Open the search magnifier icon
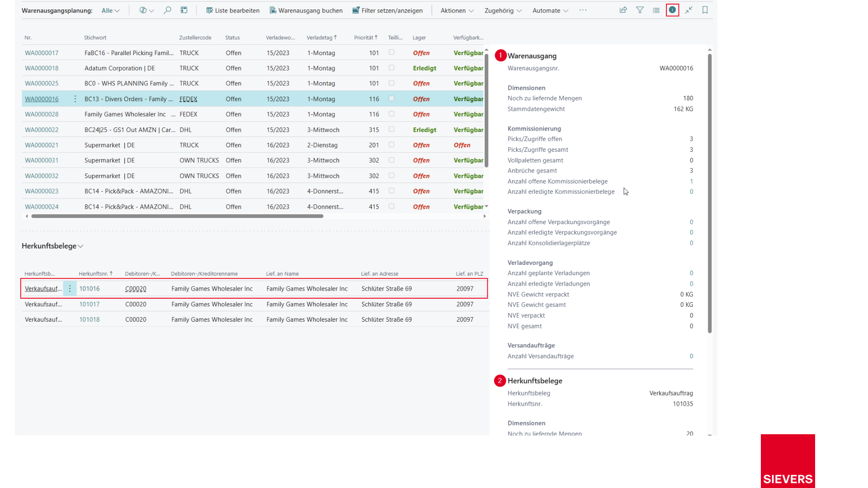The image size is (868, 488). pyautogui.click(x=167, y=10)
